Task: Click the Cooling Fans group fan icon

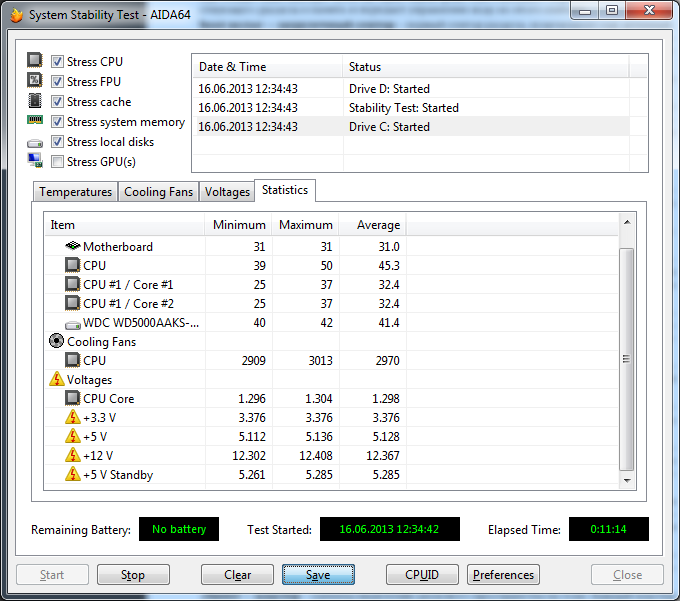Action: (x=56, y=341)
